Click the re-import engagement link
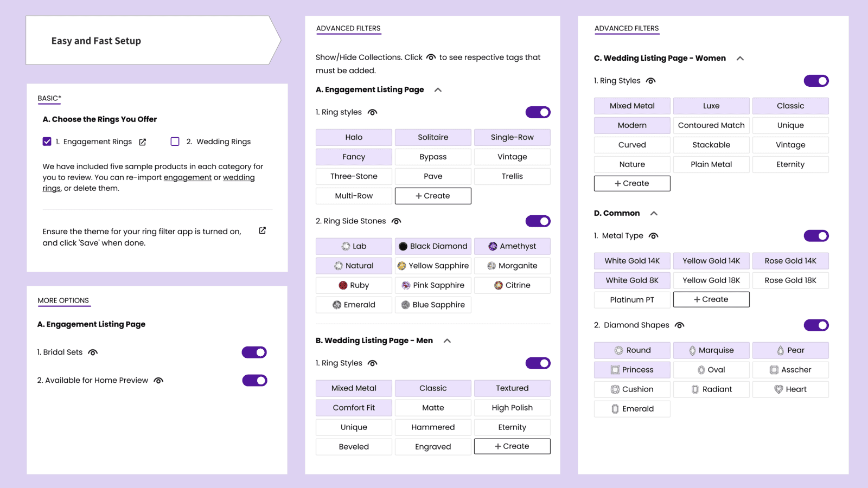 tap(187, 177)
